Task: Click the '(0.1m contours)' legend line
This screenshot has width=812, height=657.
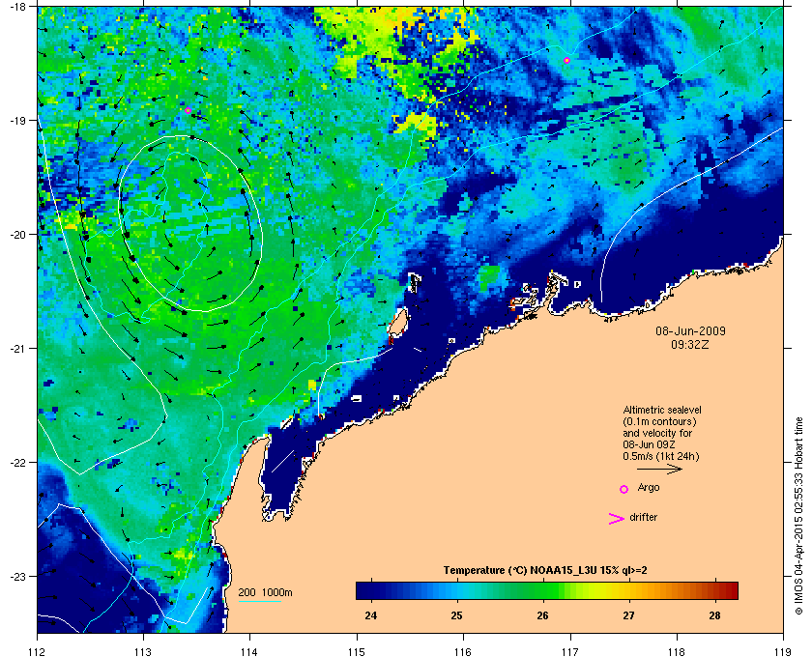Action: point(659,422)
